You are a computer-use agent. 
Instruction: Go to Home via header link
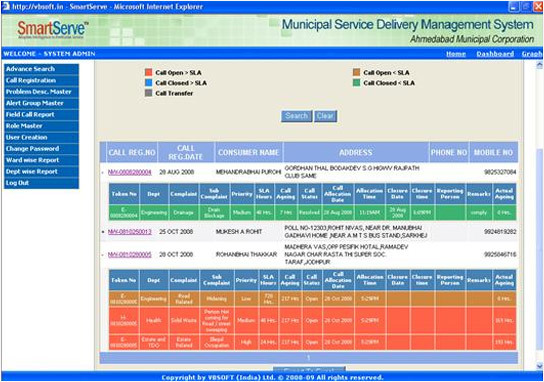[456, 54]
